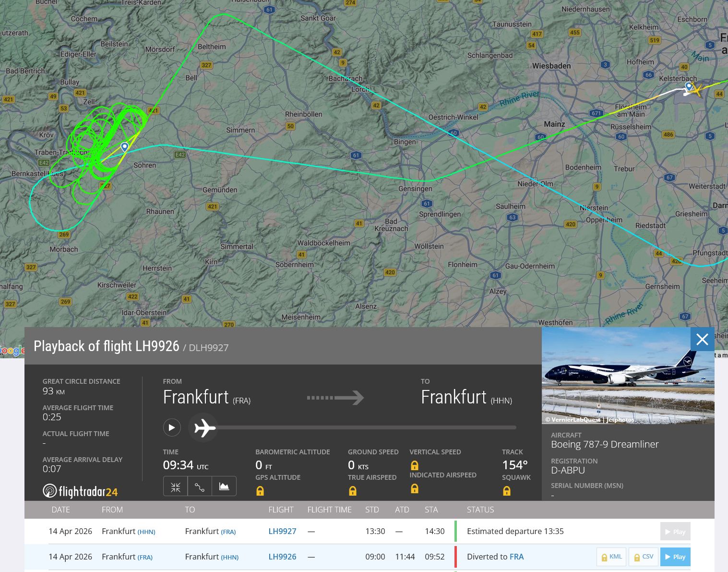Open the Boeing 787-9 aircraft photo
Viewport: 728px width, 572px height.
(x=628, y=376)
